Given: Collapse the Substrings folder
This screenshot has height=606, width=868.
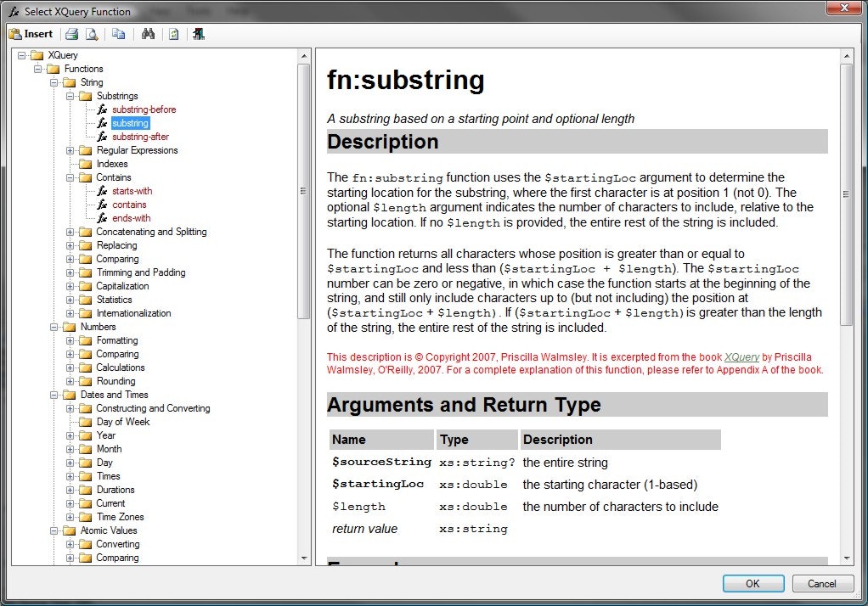Looking at the screenshot, I should [x=70, y=96].
